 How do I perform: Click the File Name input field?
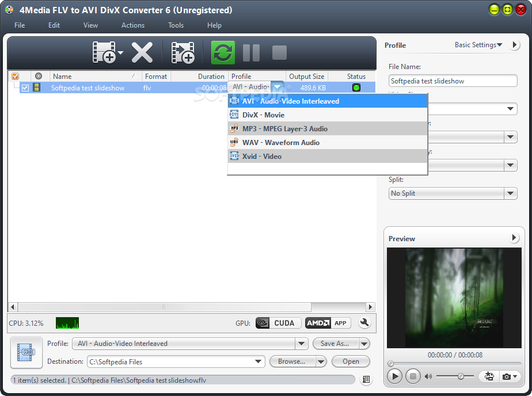point(453,81)
